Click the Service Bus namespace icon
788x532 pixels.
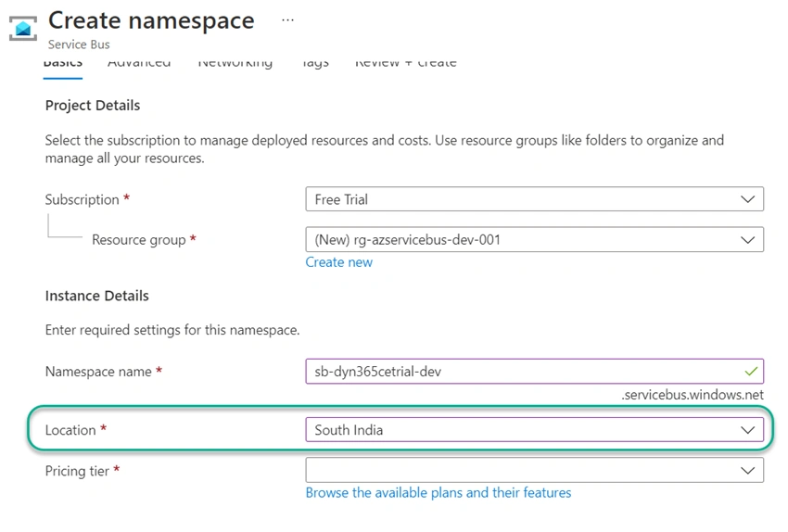click(23, 28)
